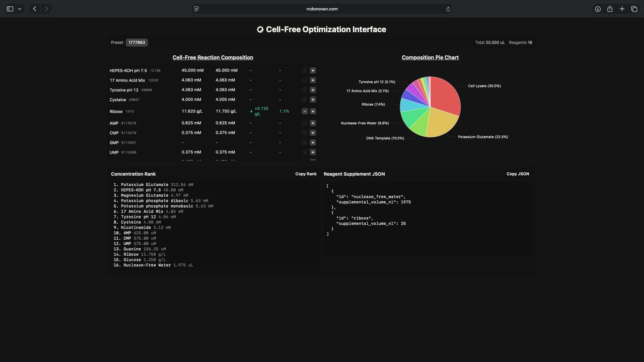
Task: Click Copy JSON button
Action: [518, 174]
